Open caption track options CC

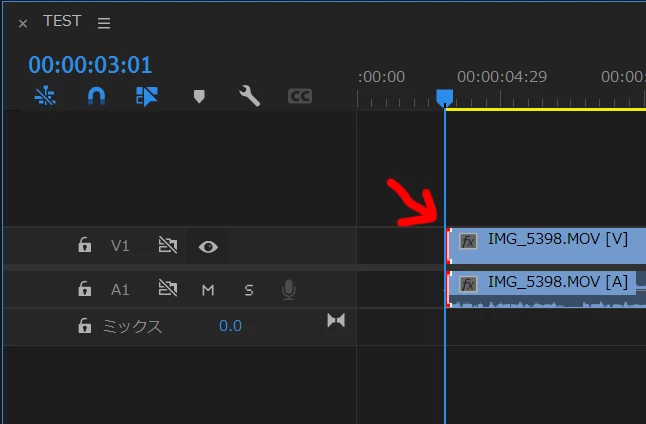click(300, 96)
